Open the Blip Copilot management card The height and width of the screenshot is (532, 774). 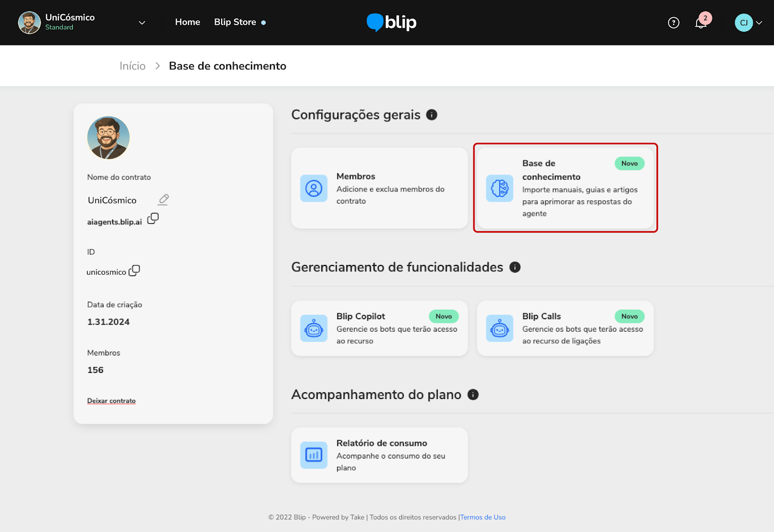point(379,328)
